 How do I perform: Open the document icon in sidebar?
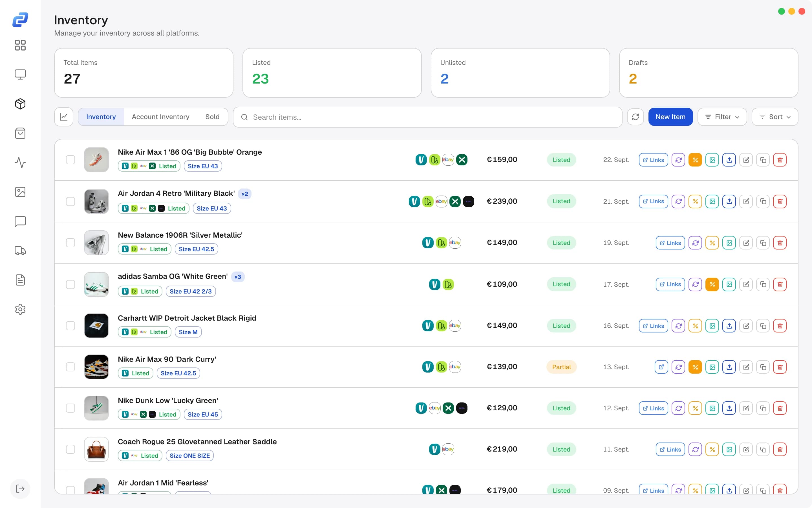(x=20, y=280)
